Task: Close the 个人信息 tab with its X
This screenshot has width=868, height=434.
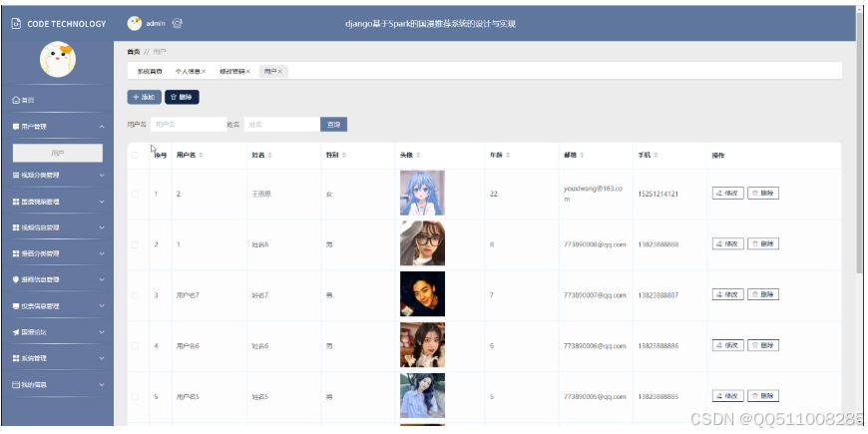Action: coord(204,72)
